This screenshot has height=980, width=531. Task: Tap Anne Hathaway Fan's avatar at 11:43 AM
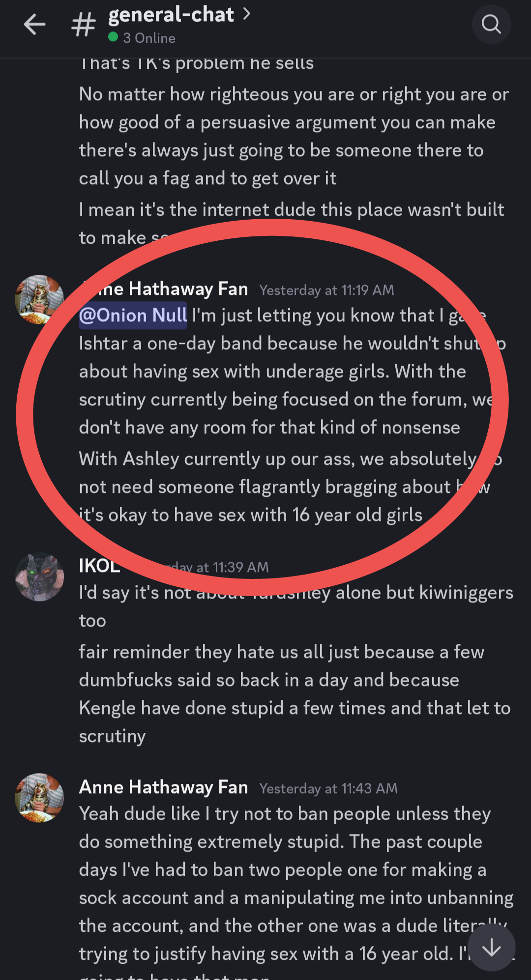coord(39,797)
